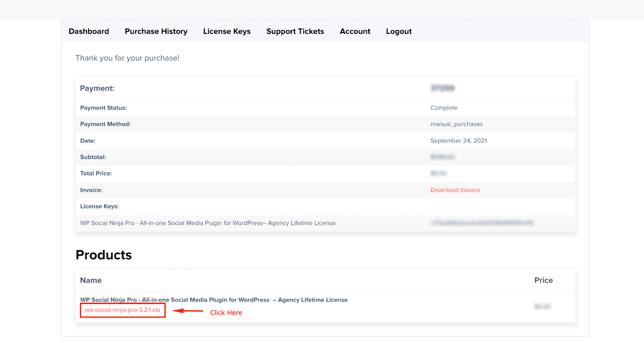Select the blurred license key value

pos(482,223)
